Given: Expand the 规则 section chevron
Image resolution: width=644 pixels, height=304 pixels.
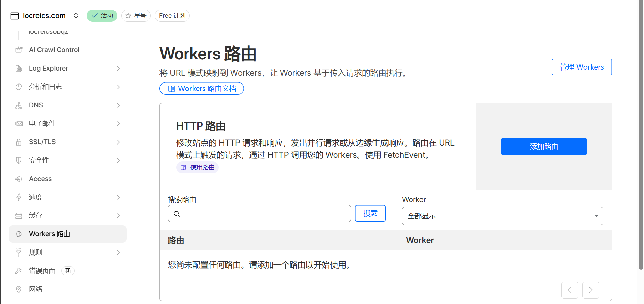Looking at the screenshot, I should [x=118, y=253].
